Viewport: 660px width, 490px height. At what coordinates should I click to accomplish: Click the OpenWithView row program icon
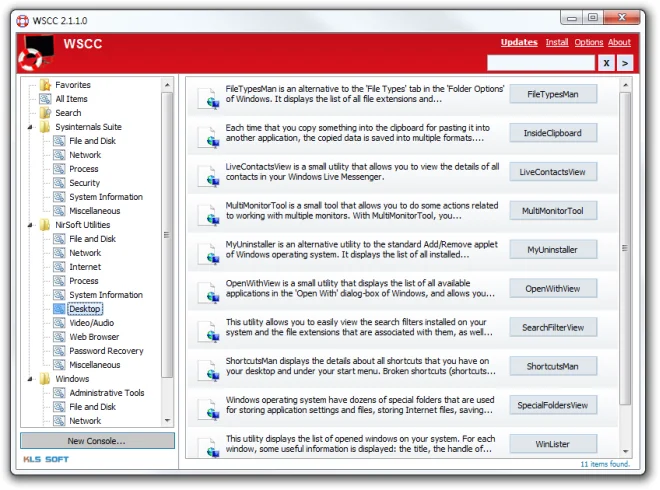[209, 292]
